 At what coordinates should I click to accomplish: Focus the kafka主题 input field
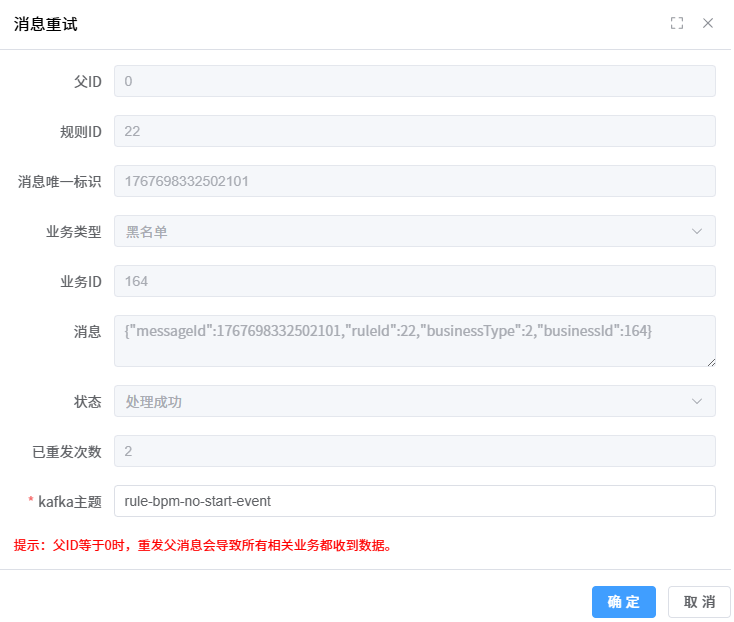415,501
